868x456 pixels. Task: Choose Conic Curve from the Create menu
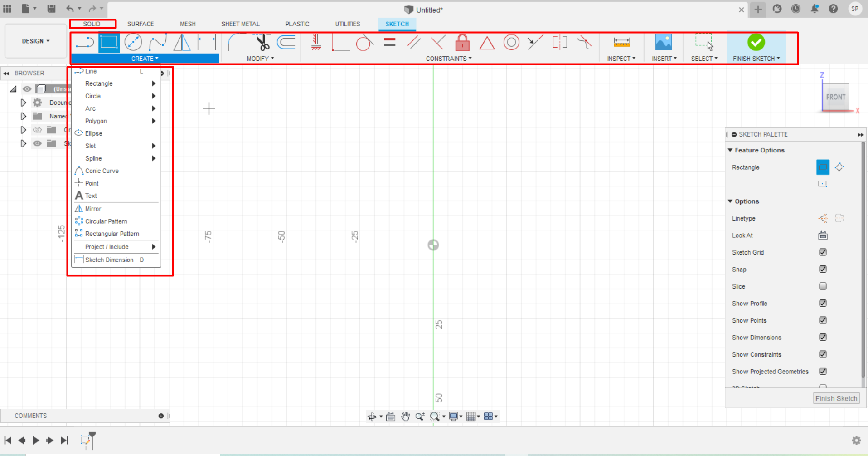click(x=116, y=171)
